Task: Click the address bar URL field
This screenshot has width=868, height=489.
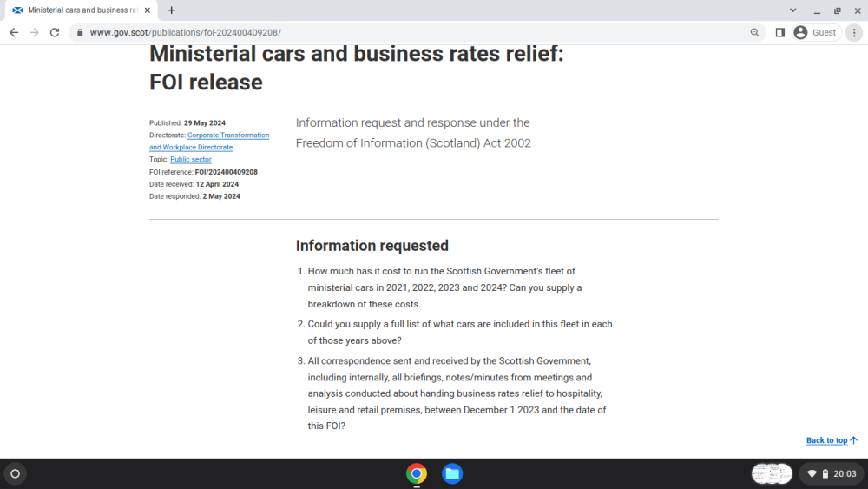Action: [x=415, y=33]
